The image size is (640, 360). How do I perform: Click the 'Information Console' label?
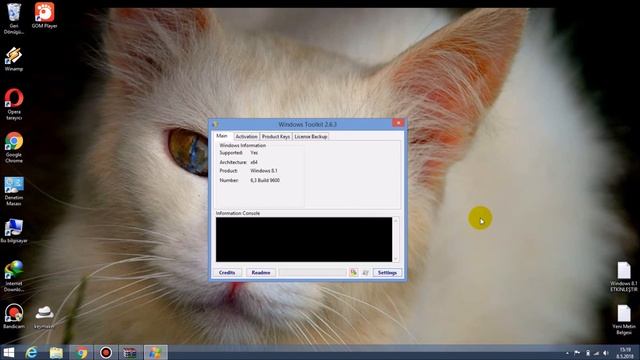click(x=238, y=213)
